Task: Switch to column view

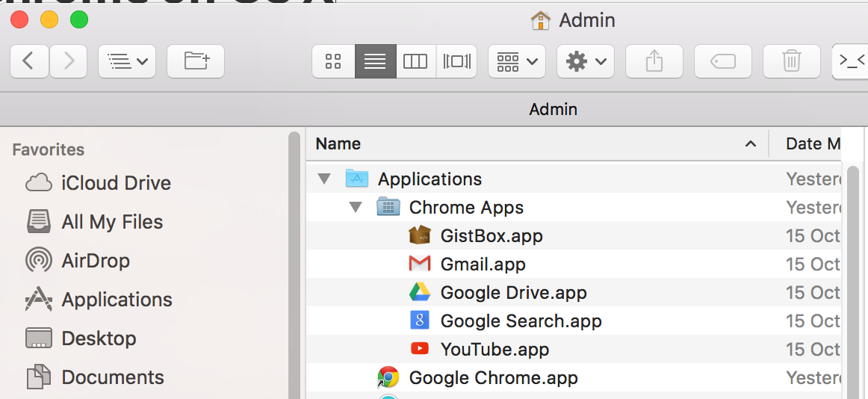Action: 416,61
